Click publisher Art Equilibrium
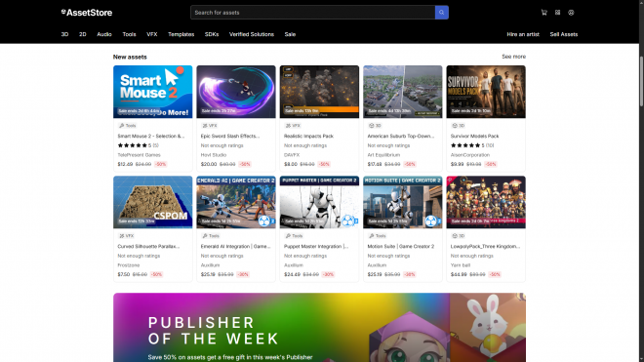This screenshot has height=362, width=644. 383,155
